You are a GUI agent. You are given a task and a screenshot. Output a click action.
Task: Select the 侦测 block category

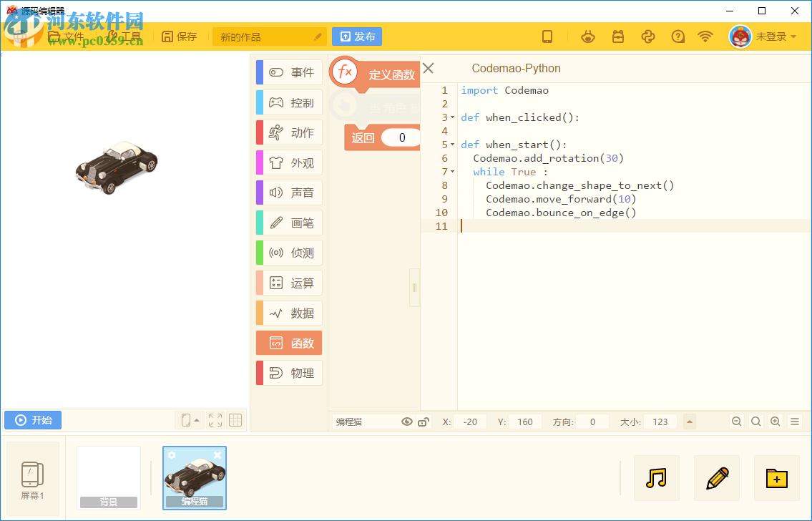pos(289,253)
